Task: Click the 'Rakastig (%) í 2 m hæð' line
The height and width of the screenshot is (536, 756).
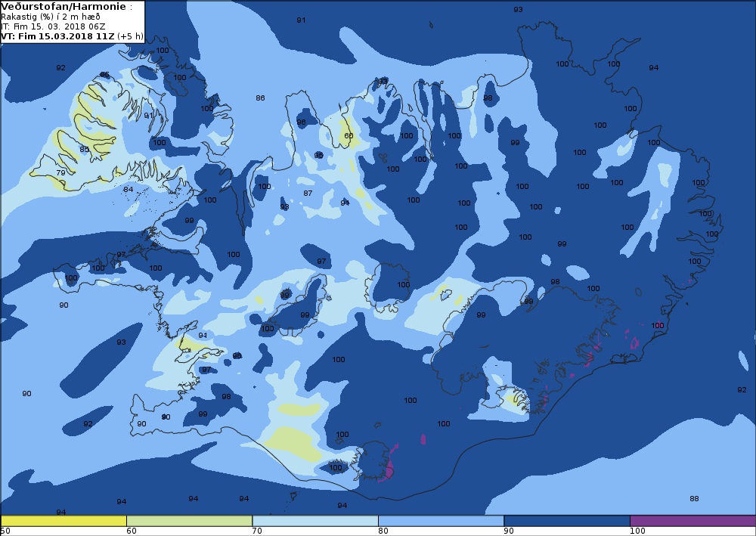Action: point(51,17)
